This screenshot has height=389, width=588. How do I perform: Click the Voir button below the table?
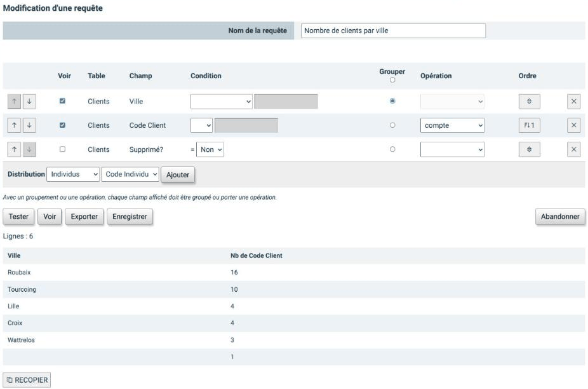pyautogui.click(x=50, y=217)
